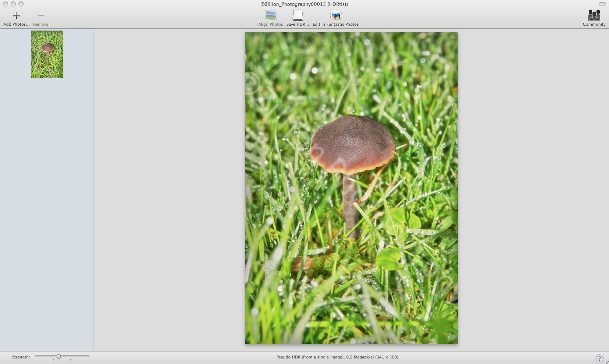Click the Remove minus icon
The image size is (609, 364).
point(41,15)
